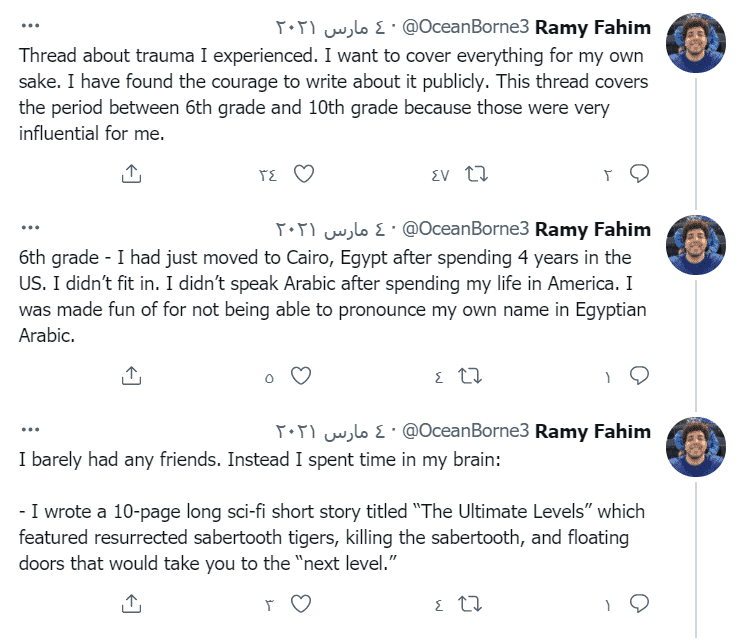The image size is (741, 638).
Task: Like the trauma thread intro tweet
Action: tap(303, 173)
